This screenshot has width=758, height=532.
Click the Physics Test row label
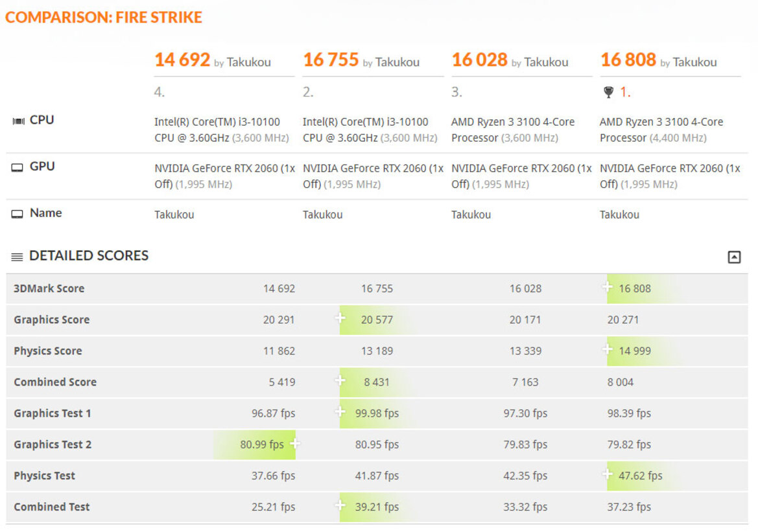click(45, 476)
